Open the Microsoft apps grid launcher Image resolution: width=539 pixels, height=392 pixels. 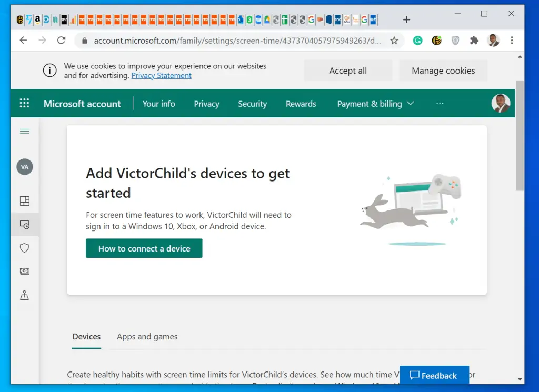pos(24,103)
